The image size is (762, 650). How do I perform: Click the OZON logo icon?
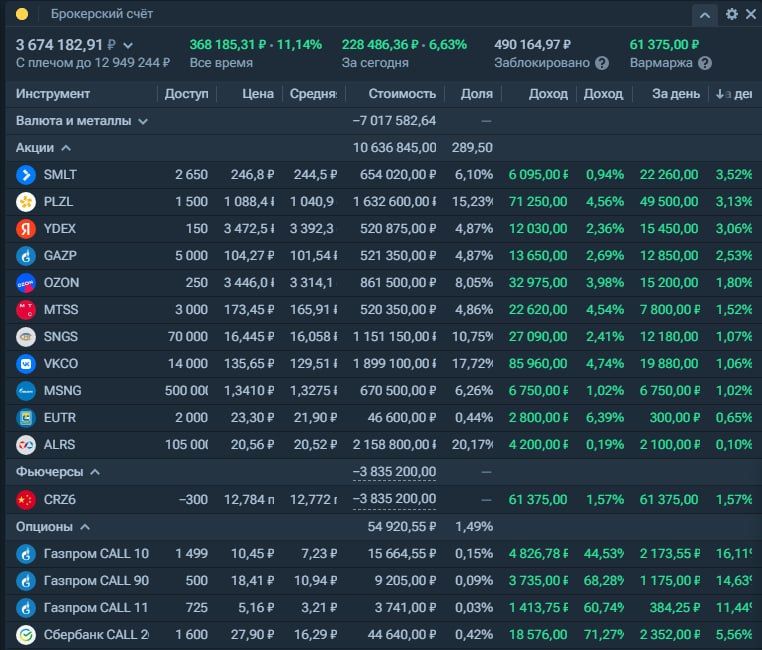(x=26, y=283)
